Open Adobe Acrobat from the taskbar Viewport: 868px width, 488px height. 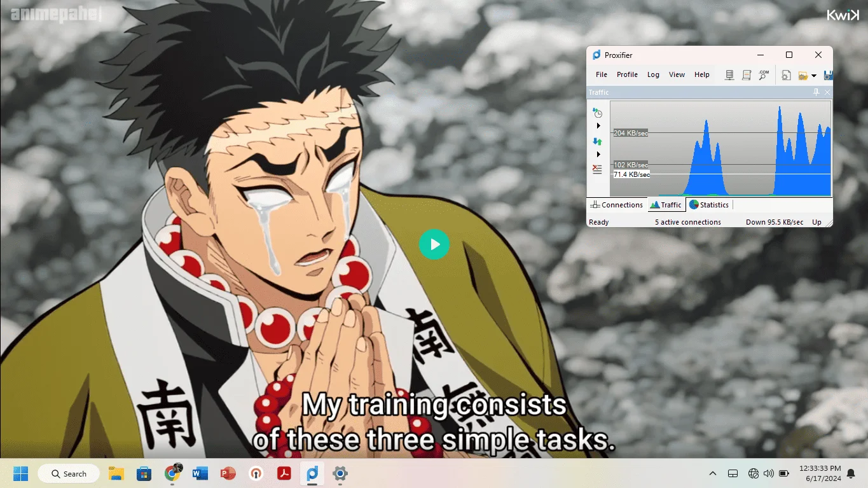pyautogui.click(x=284, y=473)
